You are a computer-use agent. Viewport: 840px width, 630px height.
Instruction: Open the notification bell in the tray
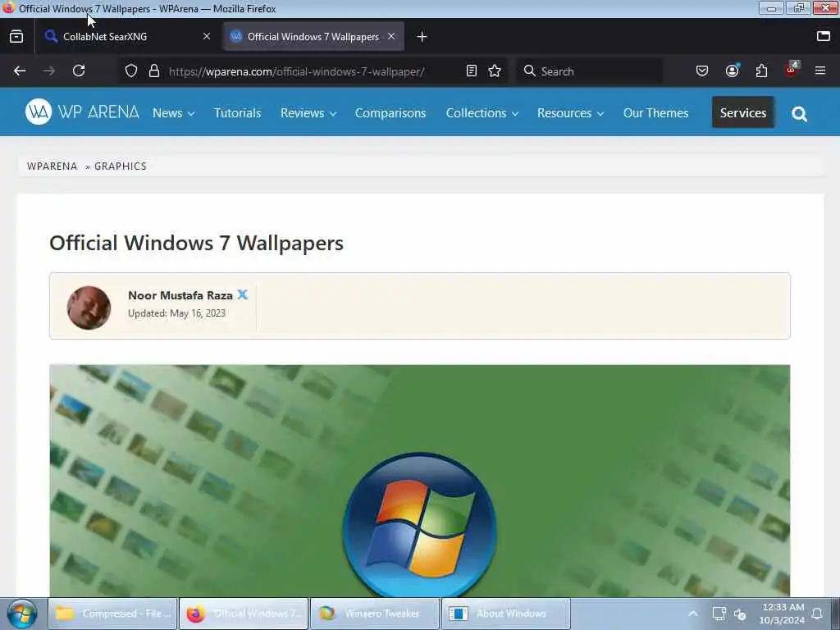[818, 614]
